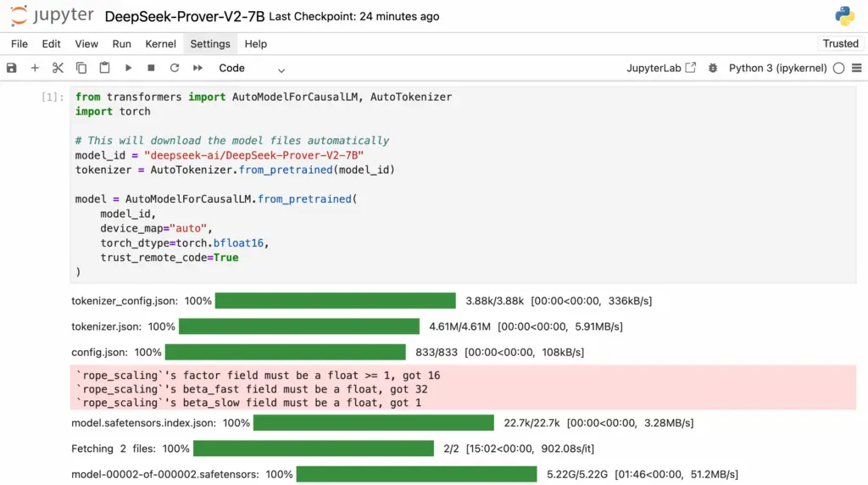The height and width of the screenshot is (485, 868).
Task: Click the Last Checkpoint: 24 minutes ago text
Action: (354, 17)
